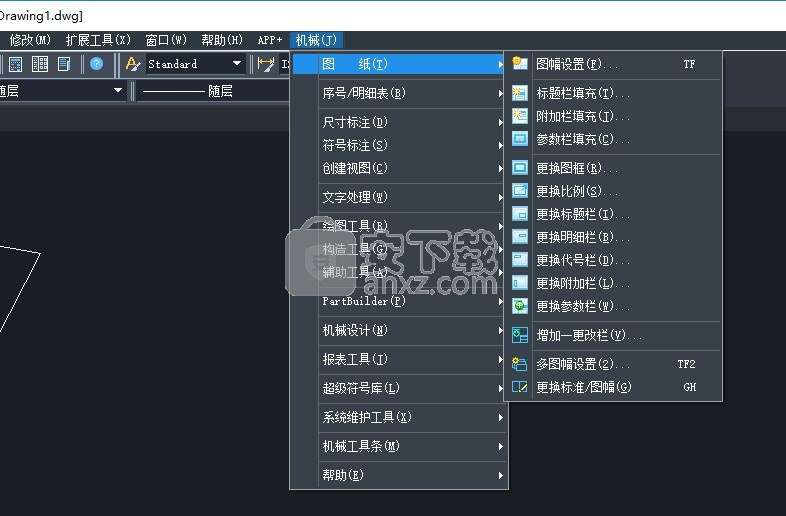Click the 参数栏填充 icon
Image resolution: width=786 pixels, height=516 pixels.
[x=520, y=138]
